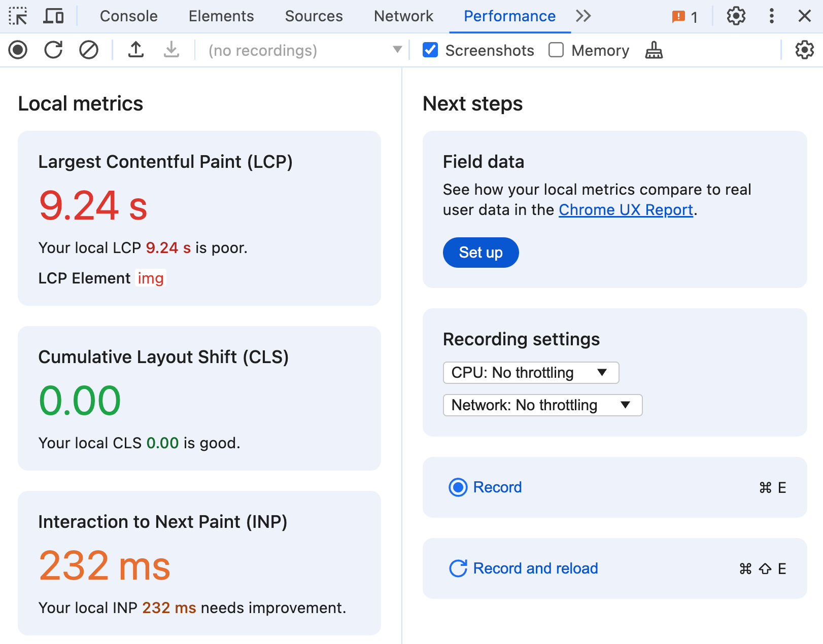The width and height of the screenshot is (823, 644).
Task: Load a profile using the upload icon
Action: point(135,50)
